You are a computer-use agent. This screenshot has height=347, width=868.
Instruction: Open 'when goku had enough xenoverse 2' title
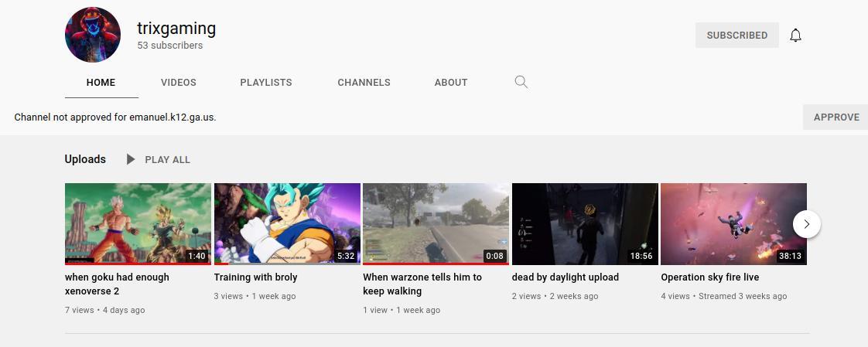point(117,284)
